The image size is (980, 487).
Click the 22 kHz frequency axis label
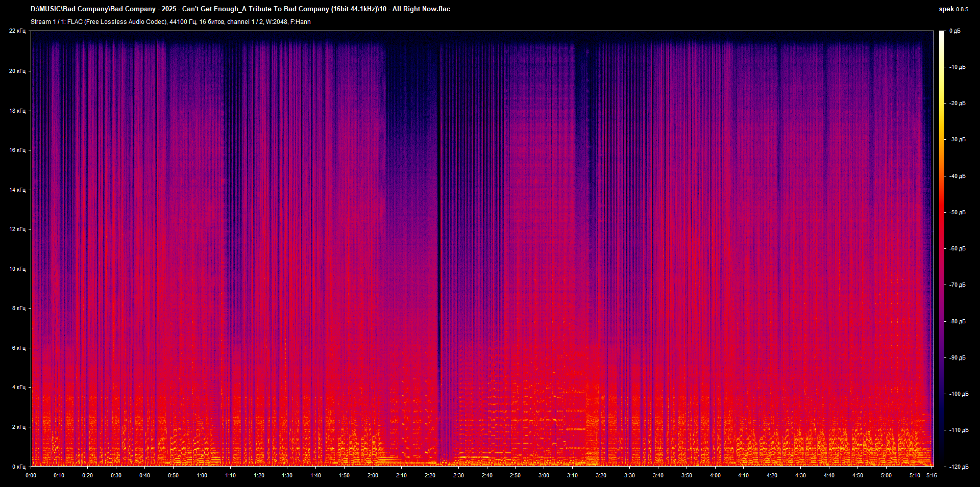tap(17, 31)
